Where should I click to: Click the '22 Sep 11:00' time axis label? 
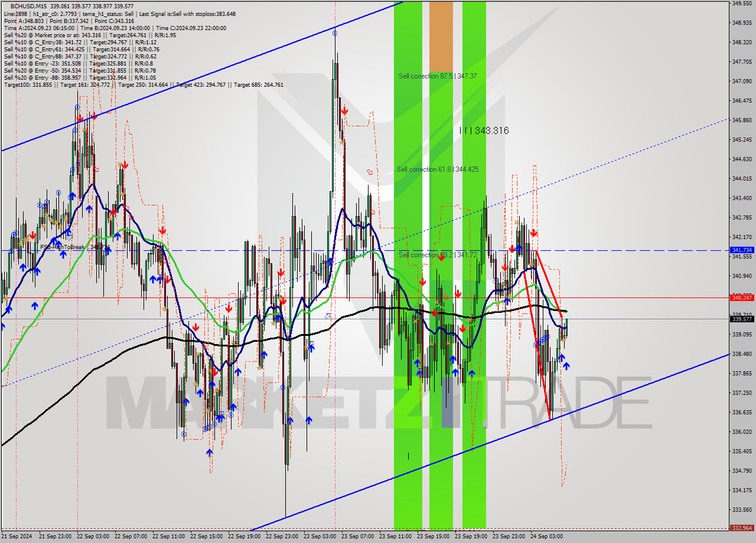pyautogui.click(x=168, y=537)
